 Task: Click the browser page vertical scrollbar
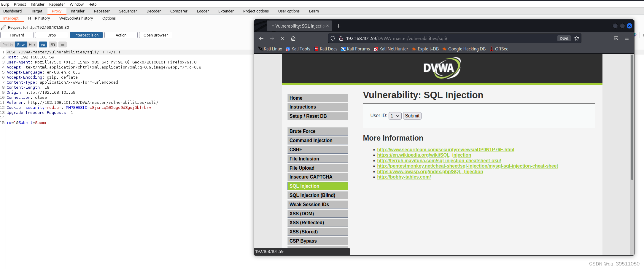[632, 117]
